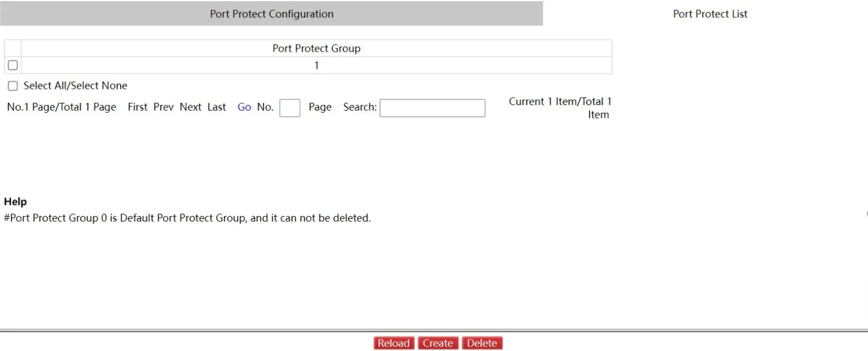This screenshot has width=868, height=351.
Task: Click the 'Search:' label
Action: [x=360, y=107]
